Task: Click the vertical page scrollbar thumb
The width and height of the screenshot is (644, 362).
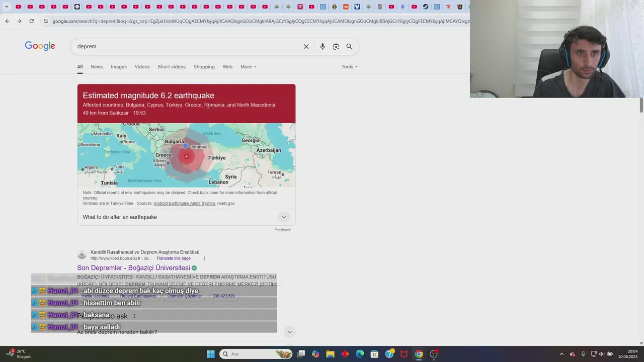Action: click(641, 105)
